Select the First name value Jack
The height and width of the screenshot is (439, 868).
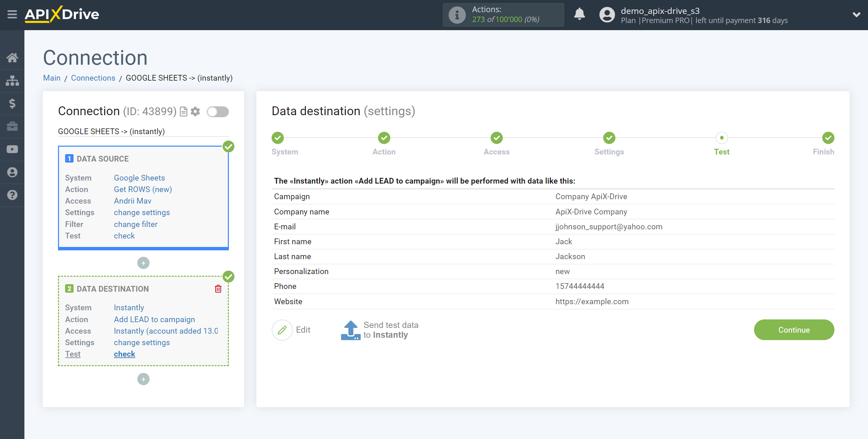[564, 242]
